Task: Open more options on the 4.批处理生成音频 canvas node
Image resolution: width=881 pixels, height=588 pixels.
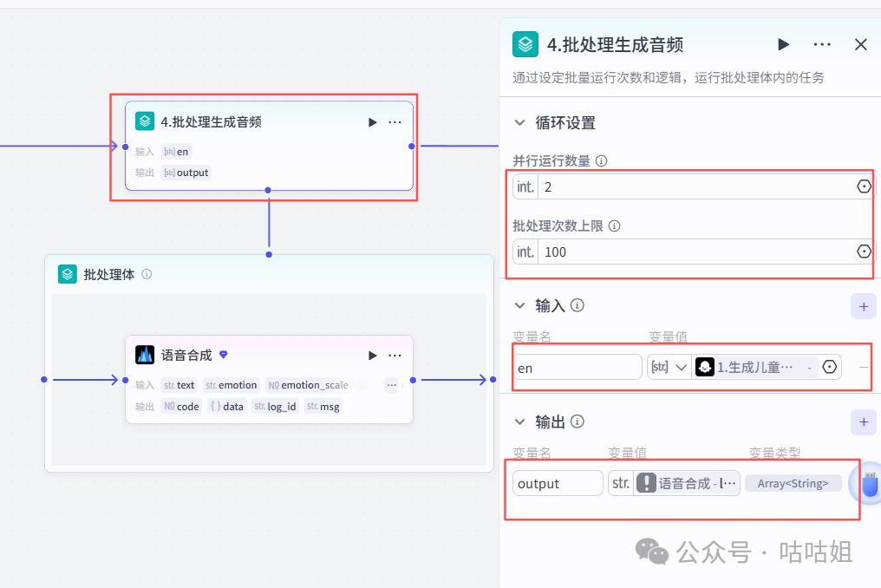Action: (395, 121)
